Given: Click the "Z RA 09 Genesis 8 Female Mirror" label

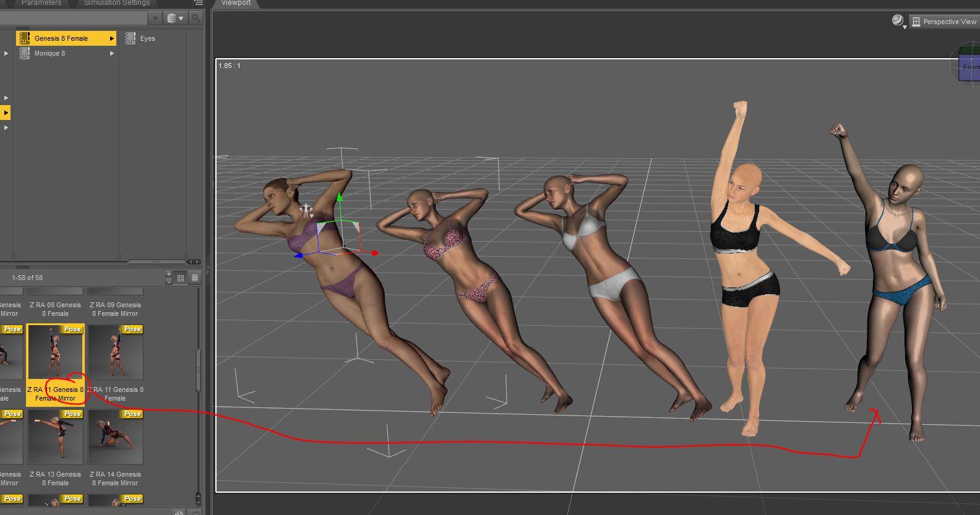Looking at the screenshot, I should (115, 309).
